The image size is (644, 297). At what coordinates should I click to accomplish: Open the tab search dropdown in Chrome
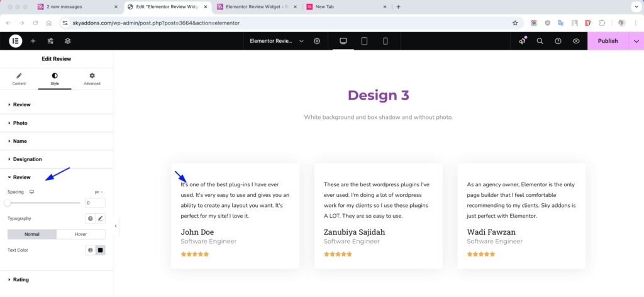tap(636, 6)
